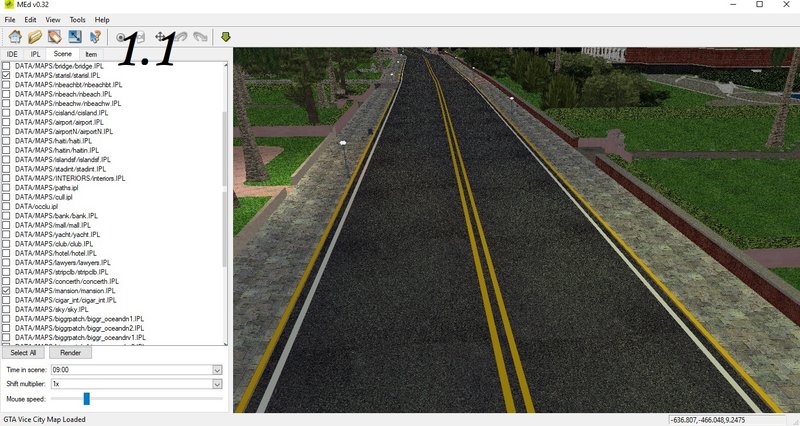Screen dimensions: 800x426
Task: Open the File menu
Action: 10,20
